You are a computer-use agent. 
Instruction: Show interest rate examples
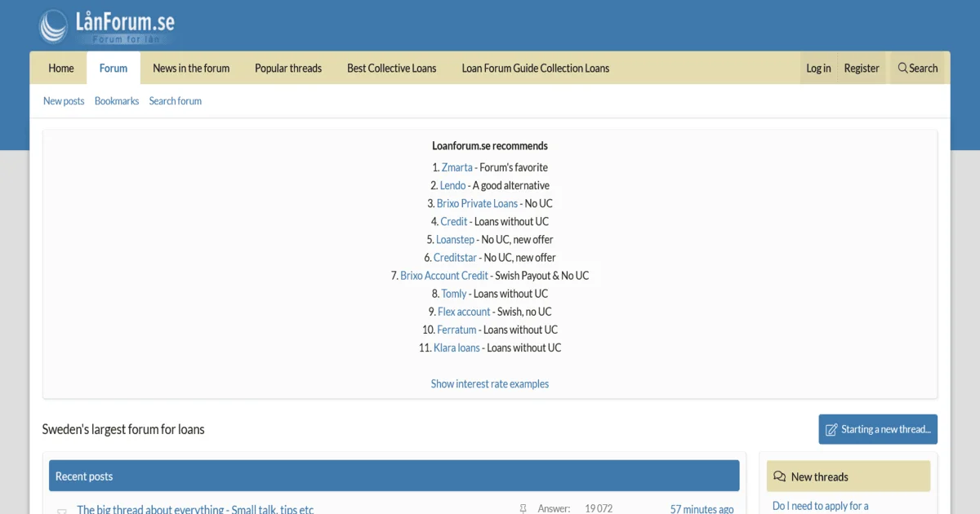coord(490,383)
